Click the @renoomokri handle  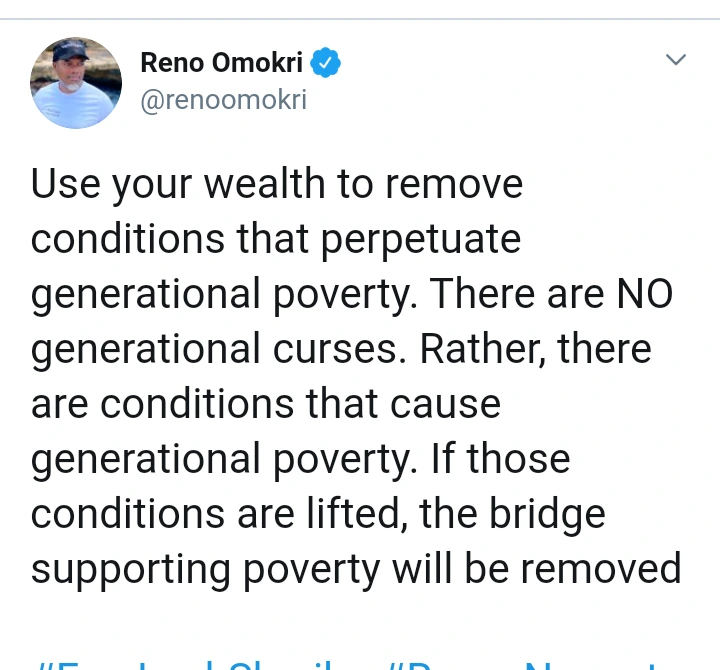point(223,100)
